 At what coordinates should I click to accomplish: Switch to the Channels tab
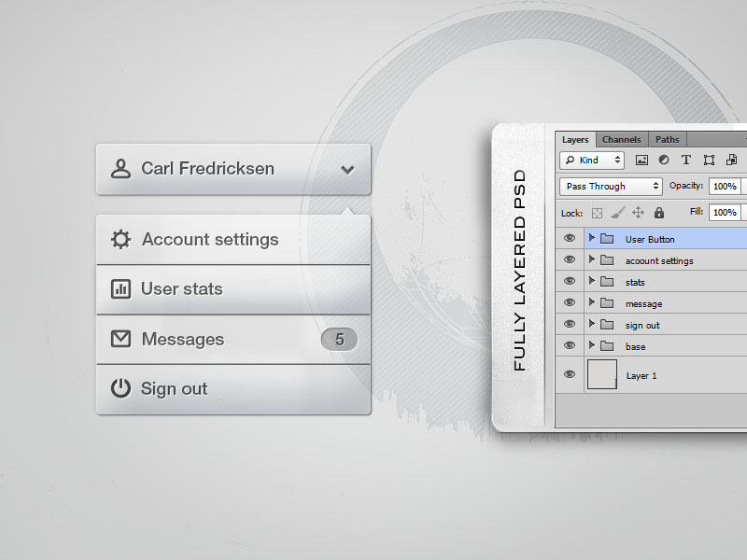click(621, 139)
